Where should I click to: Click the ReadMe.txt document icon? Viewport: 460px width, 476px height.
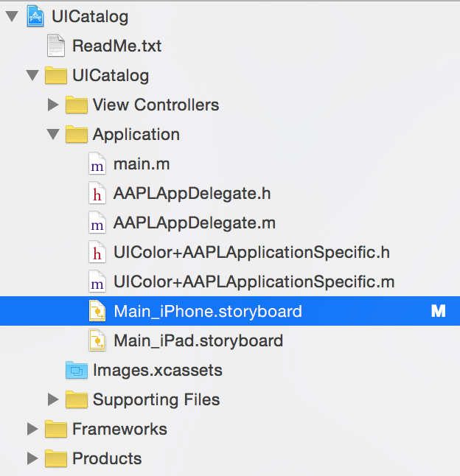pyautogui.click(x=56, y=46)
